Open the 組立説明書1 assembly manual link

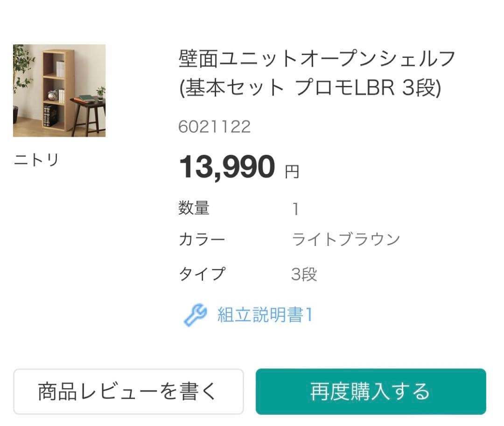[265, 315]
